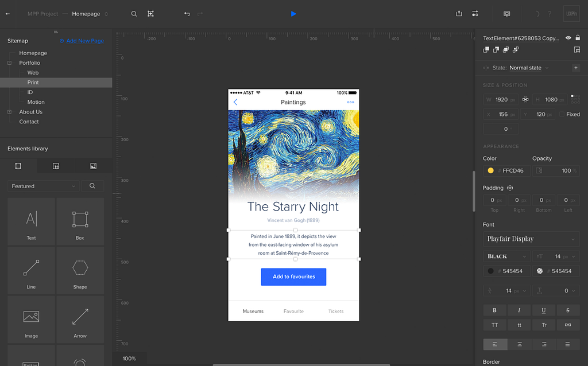Send element to back icon
The height and width of the screenshot is (366, 588).
pyautogui.click(x=516, y=49)
